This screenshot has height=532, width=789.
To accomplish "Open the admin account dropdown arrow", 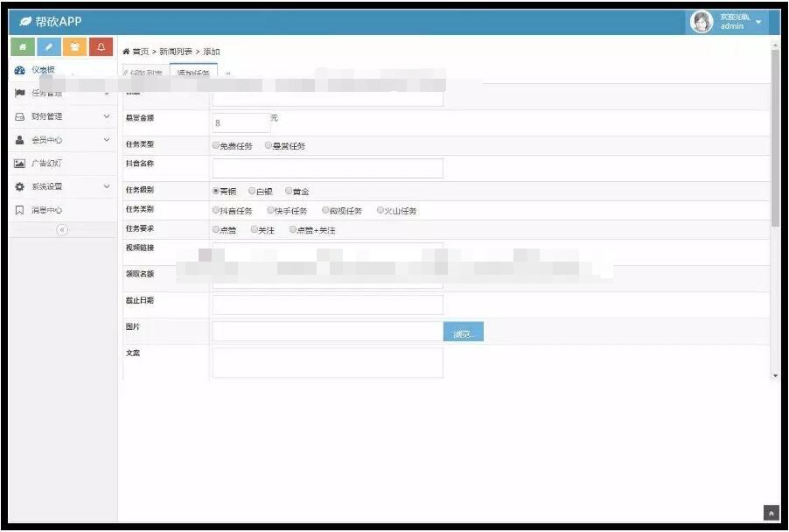I will [758, 22].
